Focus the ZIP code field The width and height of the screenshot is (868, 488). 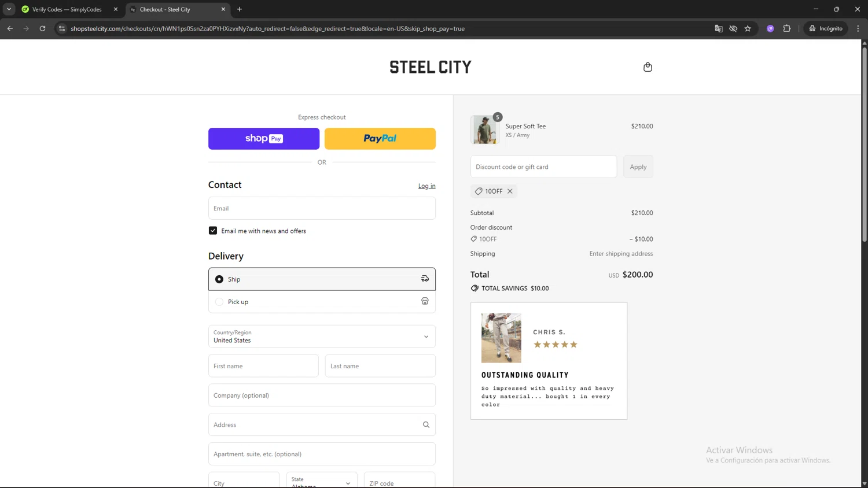pyautogui.click(x=400, y=481)
